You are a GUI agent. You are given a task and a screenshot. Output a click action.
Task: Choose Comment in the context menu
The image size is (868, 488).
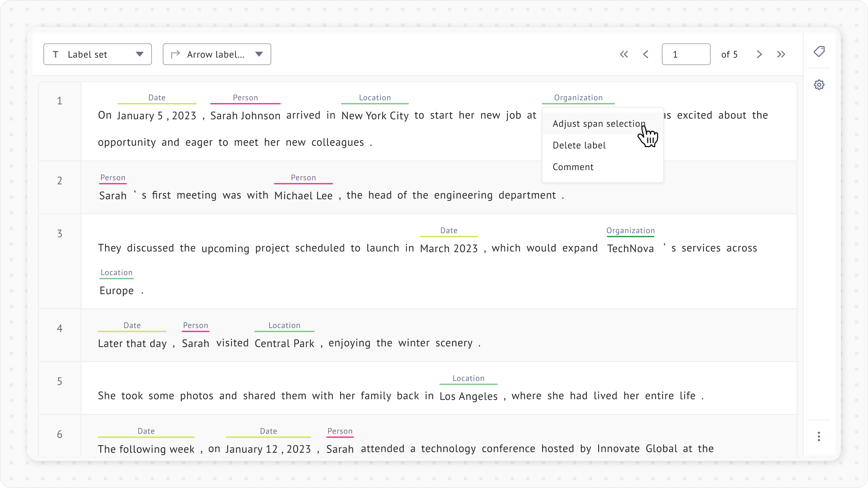(573, 167)
